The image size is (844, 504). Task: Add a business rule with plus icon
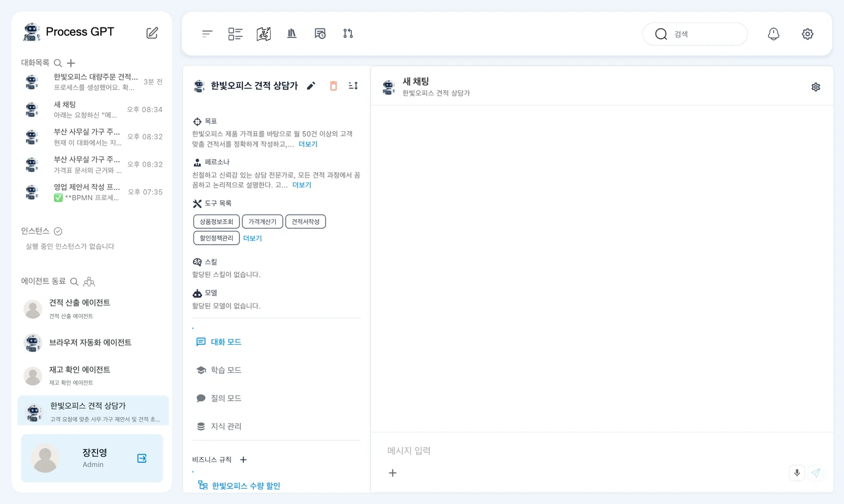tap(243, 460)
